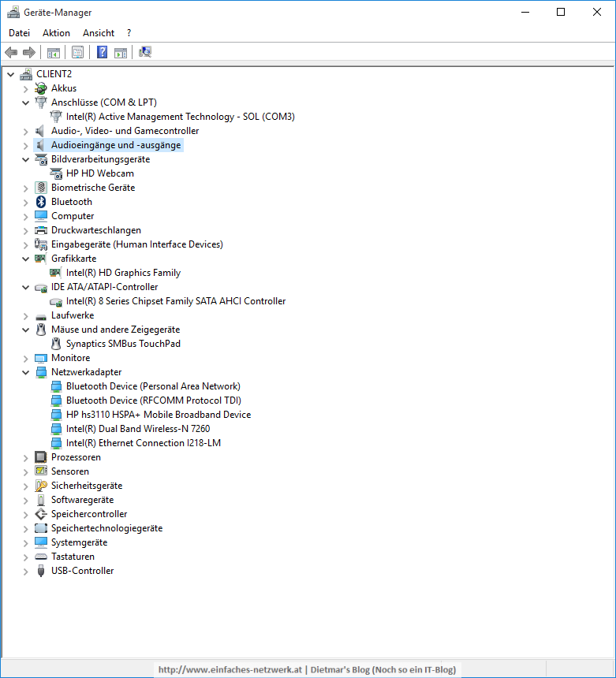The height and width of the screenshot is (678, 616).
Task: Minimize the Geräte-Manager window
Action: point(525,12)
